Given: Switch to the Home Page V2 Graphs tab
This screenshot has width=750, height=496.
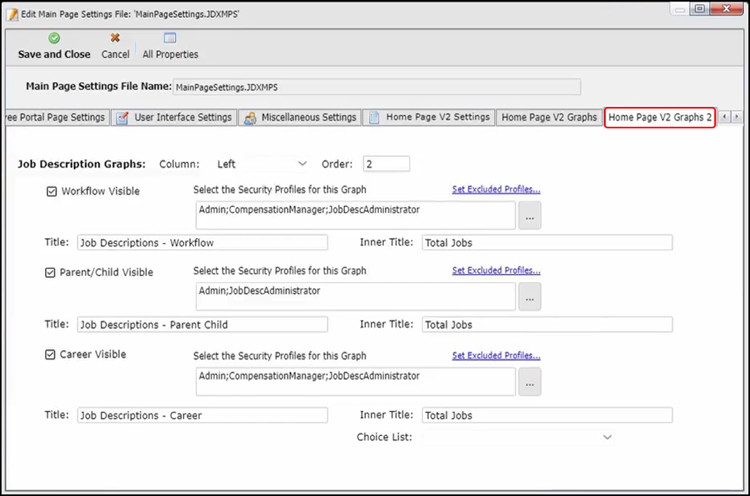Looking at the screenshot, I should (549, 117).
